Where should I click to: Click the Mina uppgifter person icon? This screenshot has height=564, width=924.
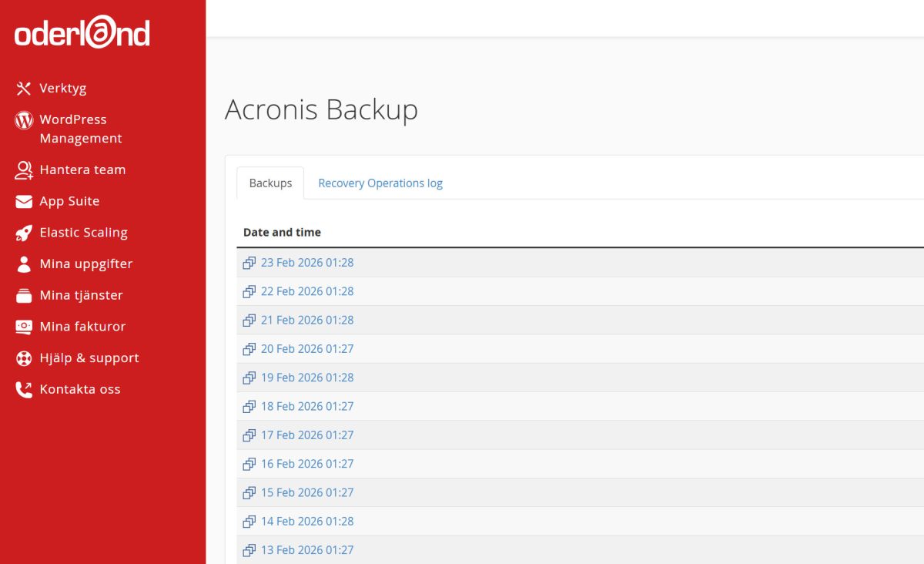click(24, 264)
